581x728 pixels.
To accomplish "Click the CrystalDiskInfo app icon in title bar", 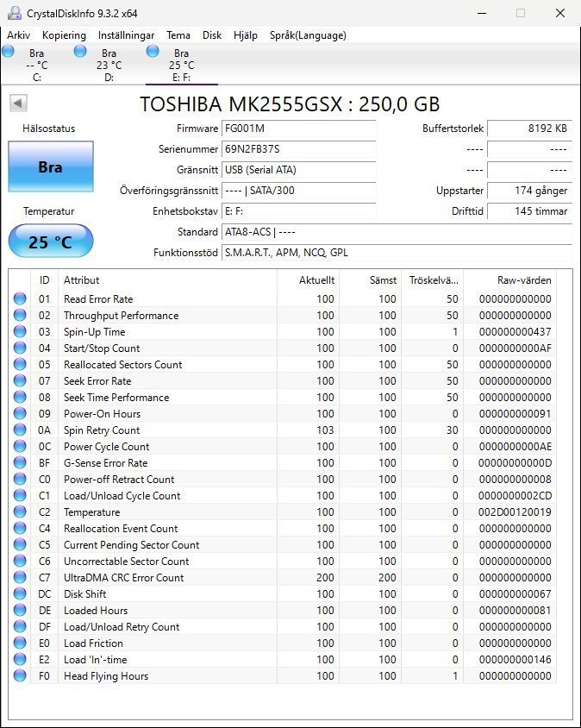I will point(13,13).
